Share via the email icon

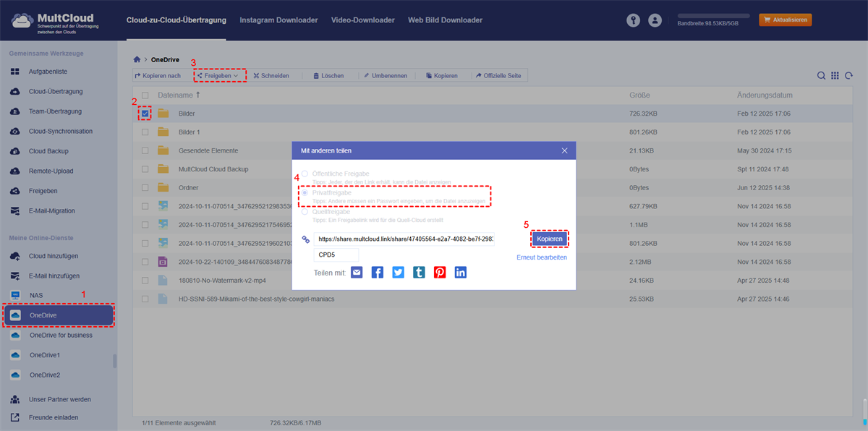pyautogui.click(x=357, y=272)
